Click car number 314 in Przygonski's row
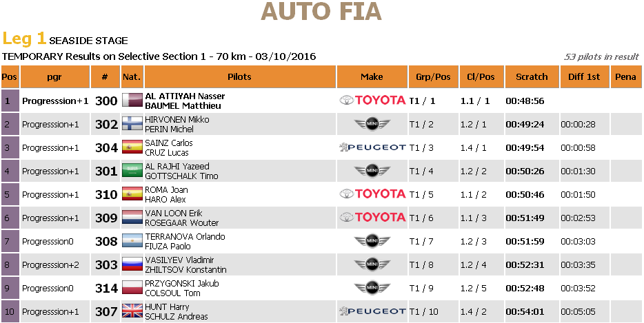Image resolution: width=644 pixels, height=323 pixels. (106, 288)
